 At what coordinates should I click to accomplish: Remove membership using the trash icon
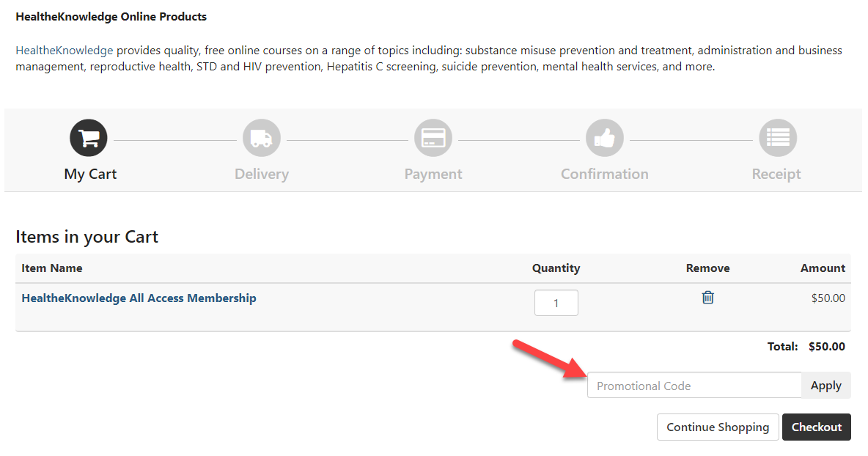(708, 298)
